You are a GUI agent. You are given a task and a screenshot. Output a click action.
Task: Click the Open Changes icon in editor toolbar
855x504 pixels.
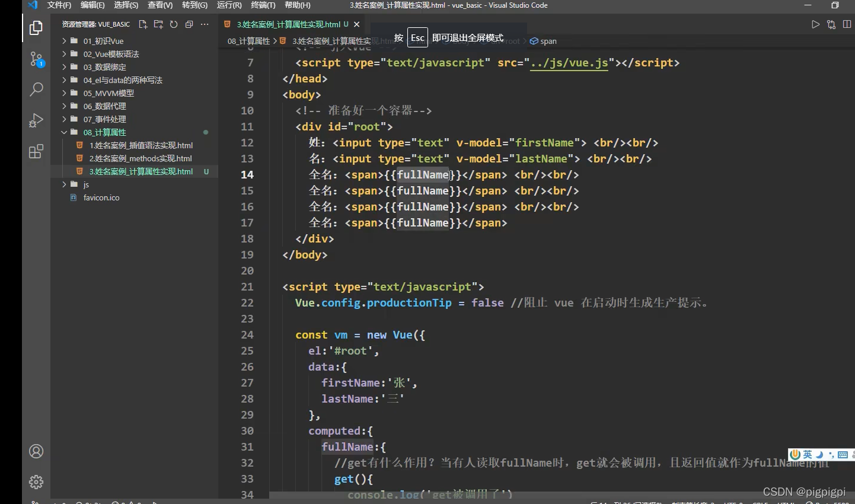[831, 24]
